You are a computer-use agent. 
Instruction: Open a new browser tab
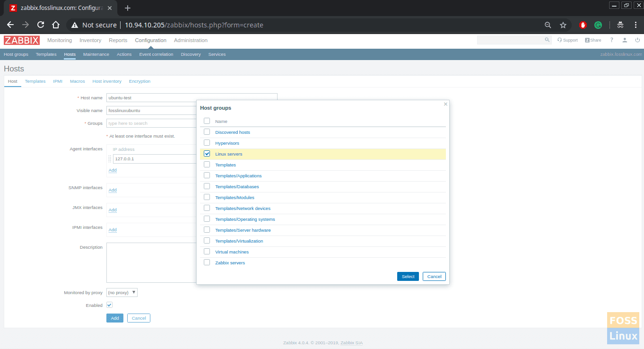coord(127,8)
